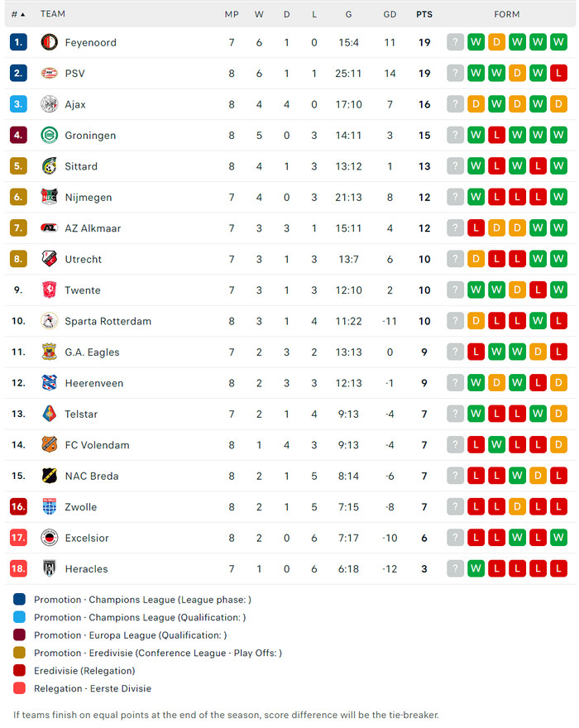The image size is (579, 728).
Task: Open the Sparta Rotterdam team link
Action: coord(108,321)
